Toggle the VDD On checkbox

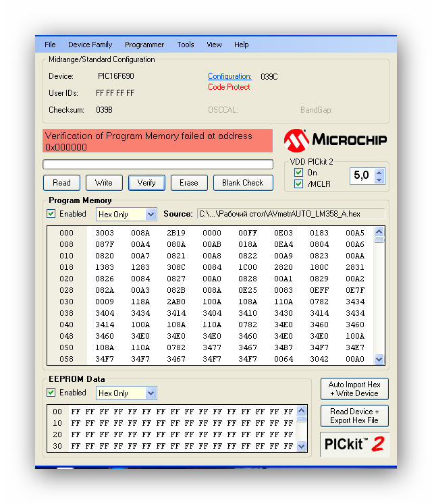pos(298,173)
